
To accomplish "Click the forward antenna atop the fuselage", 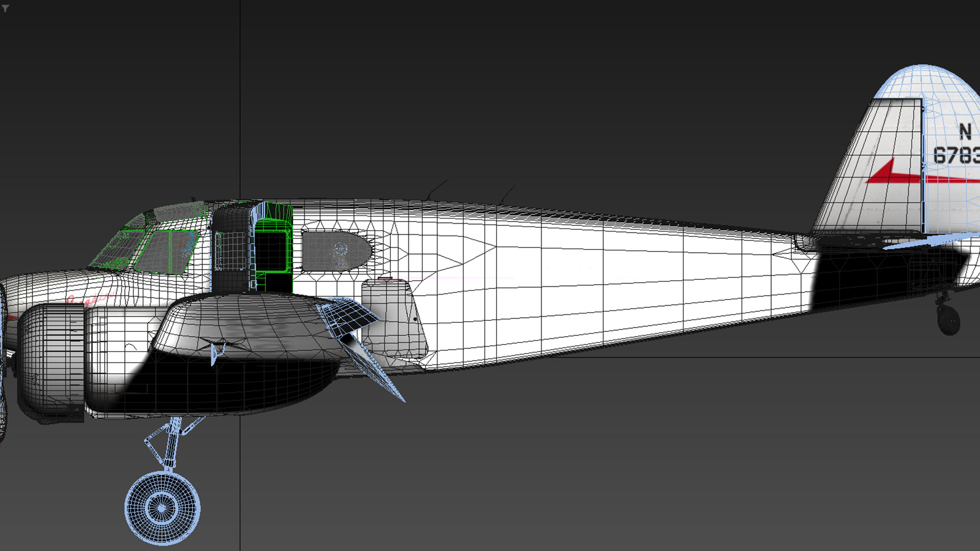I will (437, 188).
